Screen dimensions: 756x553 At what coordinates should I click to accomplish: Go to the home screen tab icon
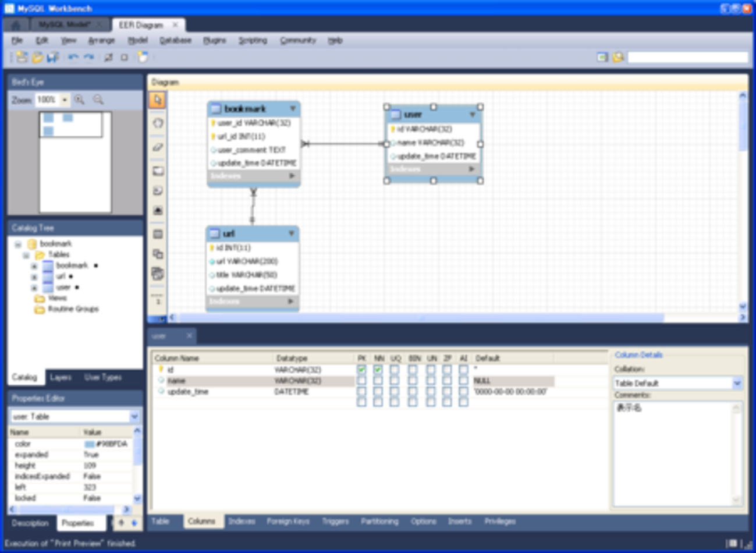point(16,25)
